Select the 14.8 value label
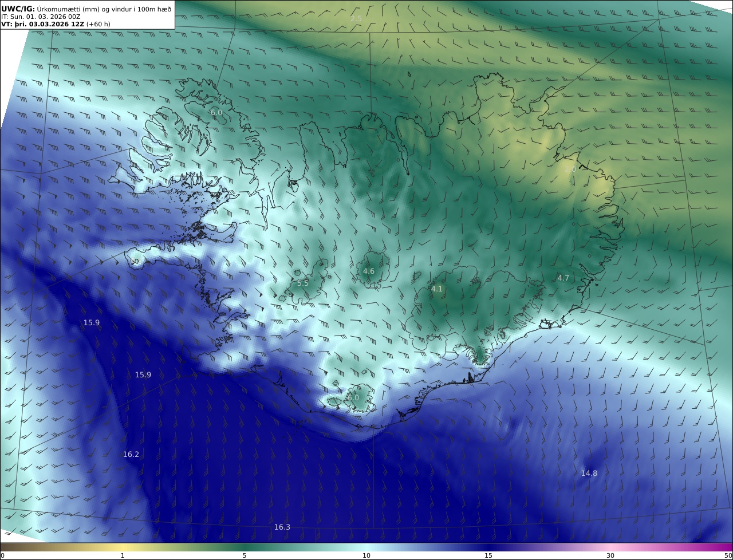The width and height of the screenshot is (733, 560). [x=589, y=473]
